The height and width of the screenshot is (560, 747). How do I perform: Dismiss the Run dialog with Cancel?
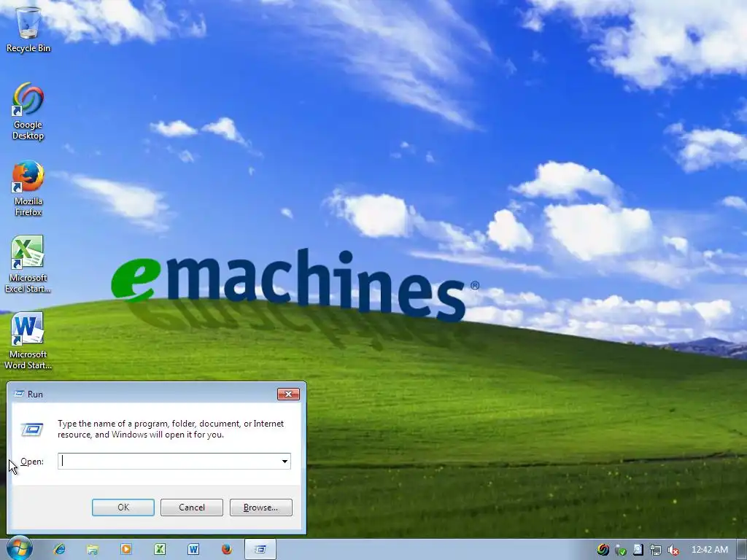192,507
